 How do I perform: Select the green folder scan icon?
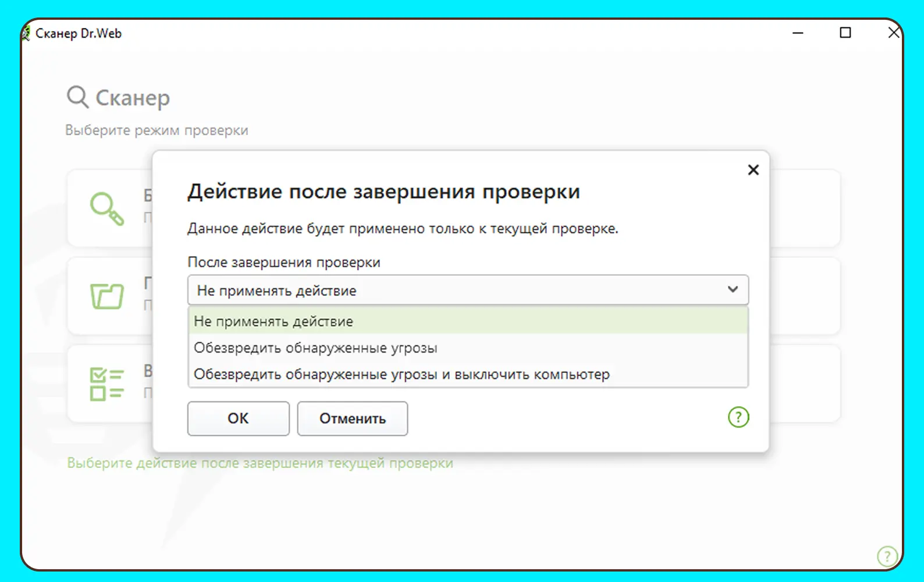(x=107, y=296)
